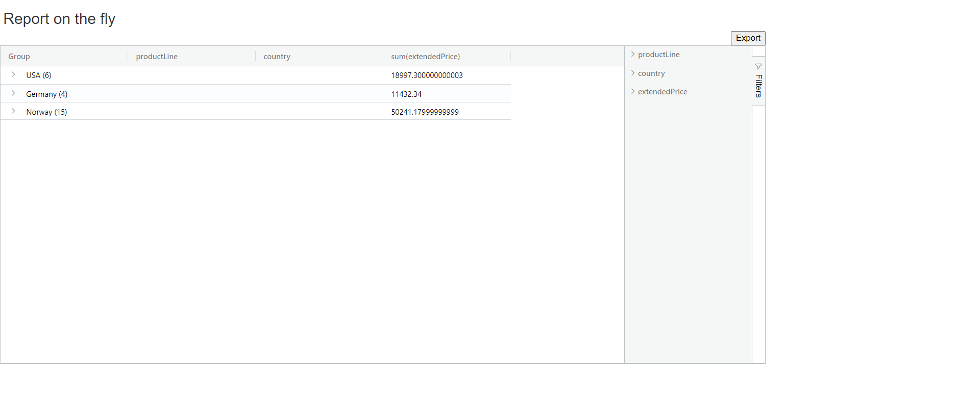This screenshot has width=980, height=414.
Task: Expand the productLine filter in sidebar
Action: (633, 54)
